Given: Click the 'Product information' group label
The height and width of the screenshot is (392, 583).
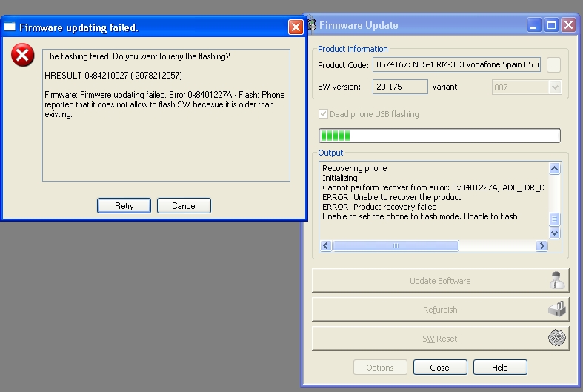Looking at the screenshot, I should click(353, 49).
